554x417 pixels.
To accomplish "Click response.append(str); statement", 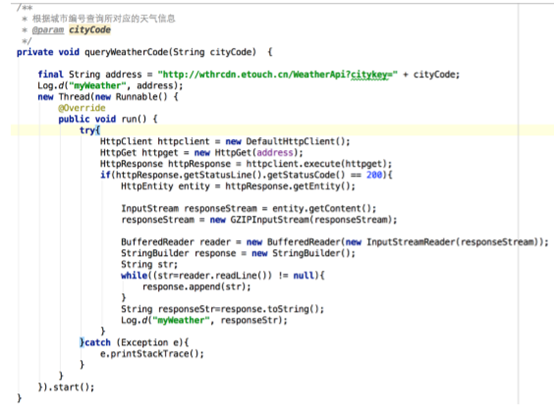I will coord(196,287).
